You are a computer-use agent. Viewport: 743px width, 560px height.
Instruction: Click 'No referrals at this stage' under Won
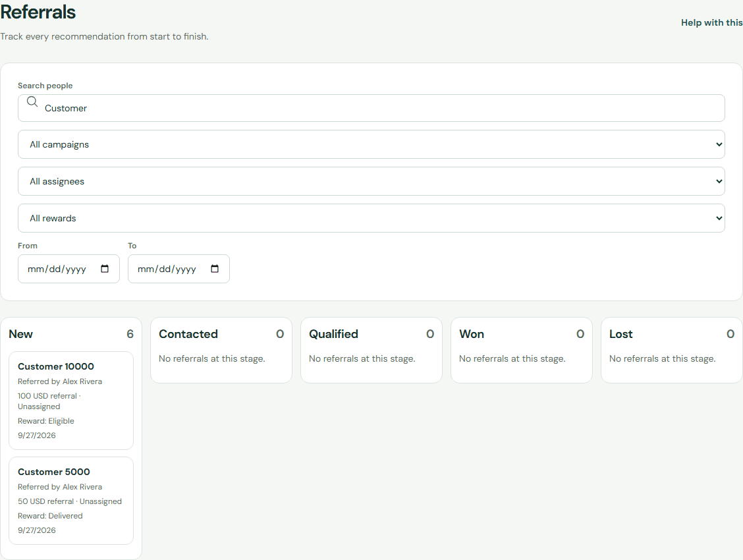tap(512, 358)
